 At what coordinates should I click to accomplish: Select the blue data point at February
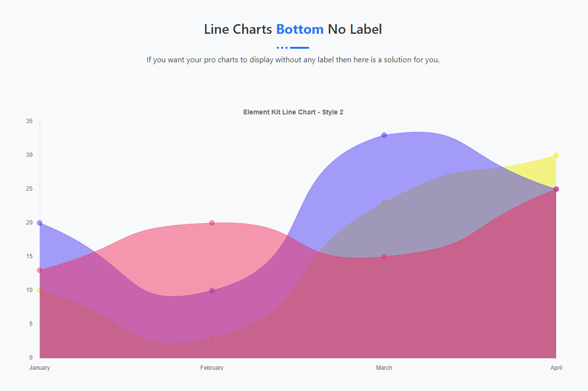pos(212,291)
